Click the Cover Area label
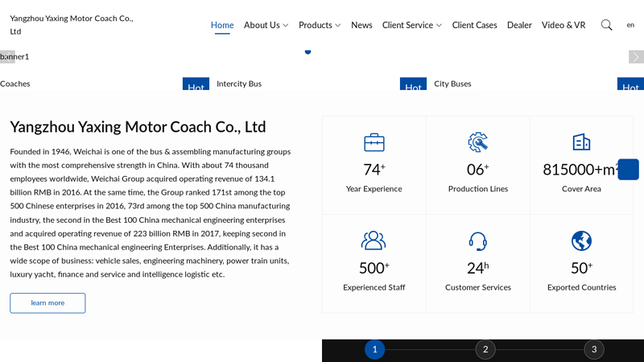644x362 pixels. (x=581, y=189)
